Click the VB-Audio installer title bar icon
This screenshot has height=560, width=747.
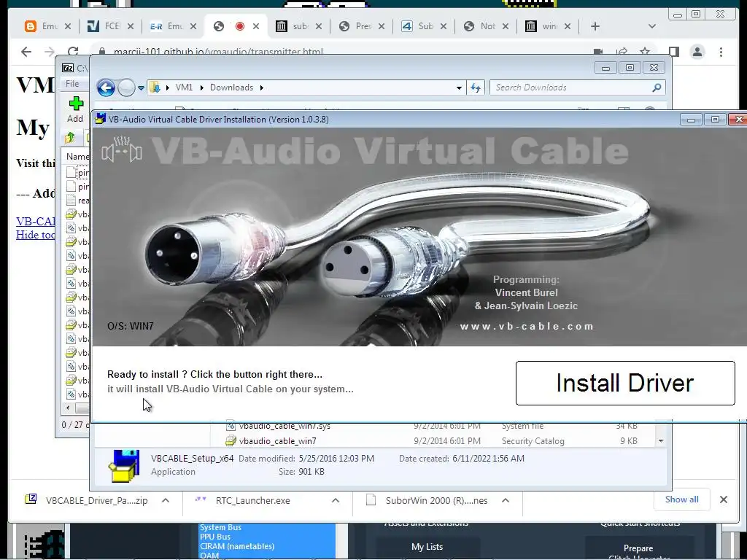[x=100, y=119]
